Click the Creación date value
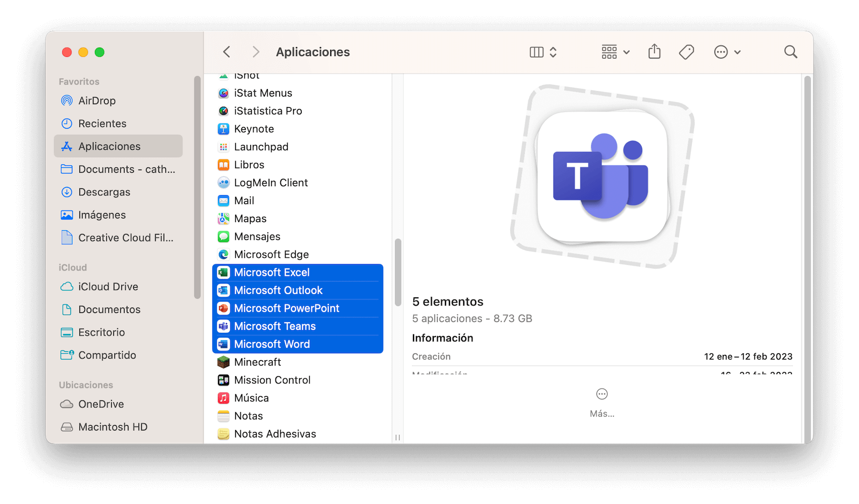 click(x=748, y=356)
